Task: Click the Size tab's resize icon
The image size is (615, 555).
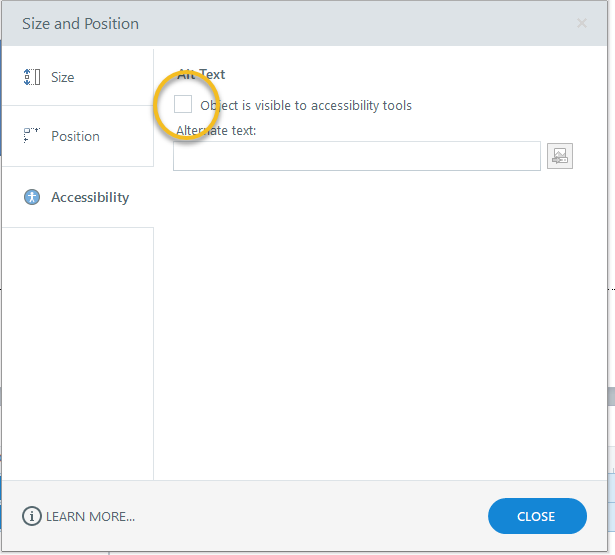Action: click(x=31, y=77)
